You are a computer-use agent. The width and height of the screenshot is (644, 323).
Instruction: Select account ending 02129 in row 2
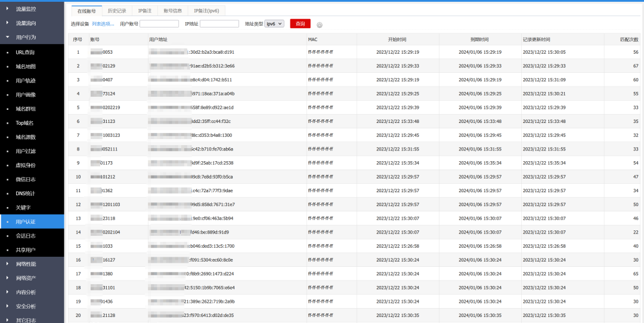pos(103,66)
